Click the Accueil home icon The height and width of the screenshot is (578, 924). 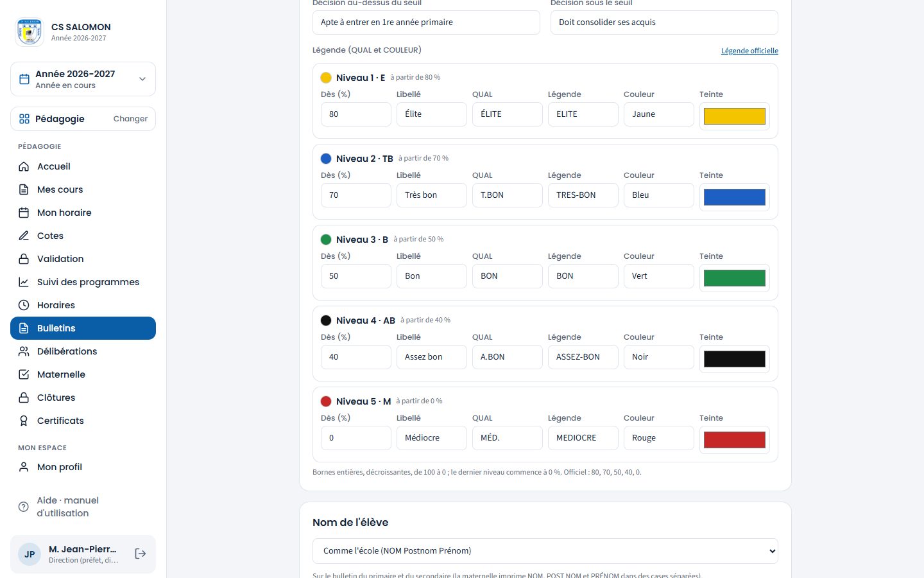[x=24, y=166]
